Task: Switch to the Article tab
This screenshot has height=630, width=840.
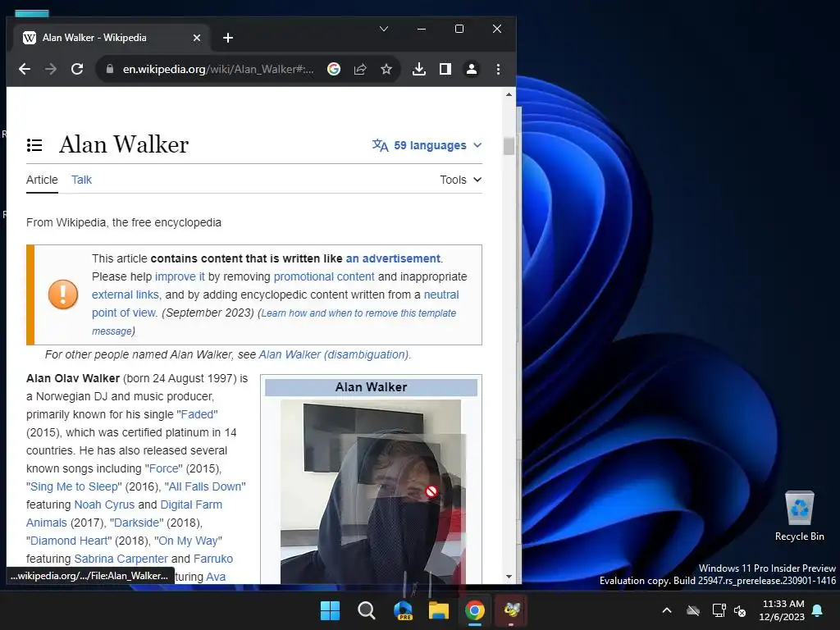Action: (x=42, y=180)
